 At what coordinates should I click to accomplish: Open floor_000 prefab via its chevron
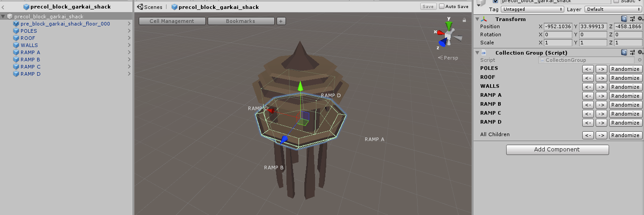(x=129, y=24)
